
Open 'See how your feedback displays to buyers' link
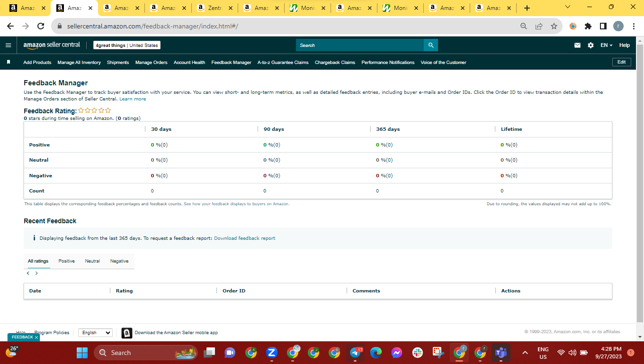coord(236,204)
